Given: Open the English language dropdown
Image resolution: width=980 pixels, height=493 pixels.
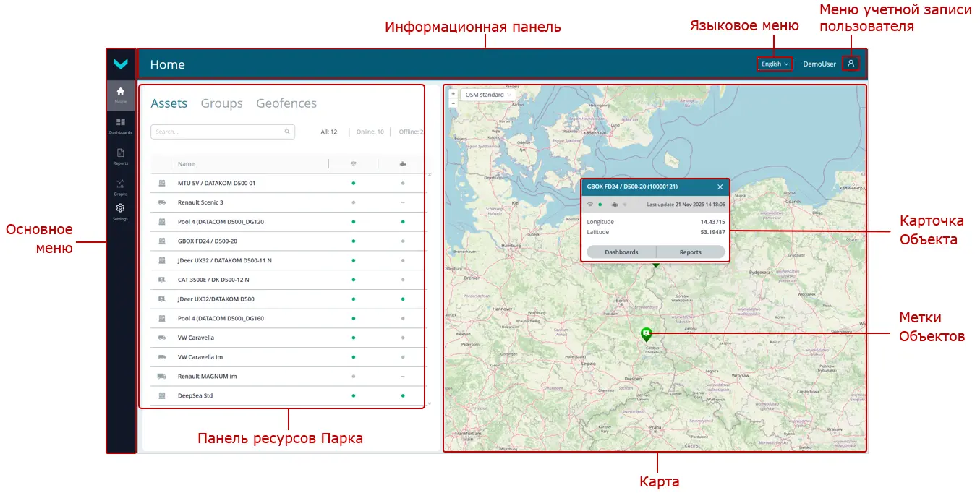Looking at the screenshot, I should (x=774, y=64).
